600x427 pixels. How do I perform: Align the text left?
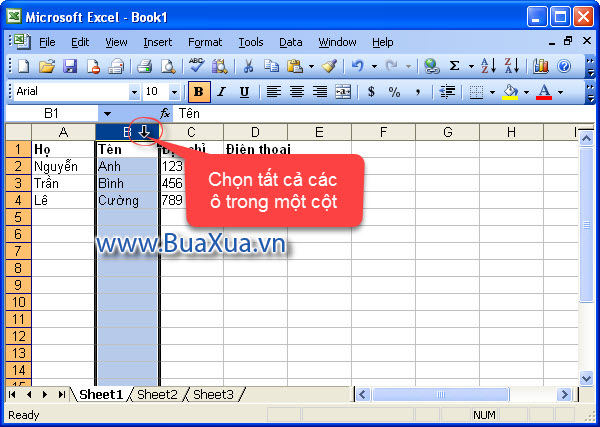point(274,92)
